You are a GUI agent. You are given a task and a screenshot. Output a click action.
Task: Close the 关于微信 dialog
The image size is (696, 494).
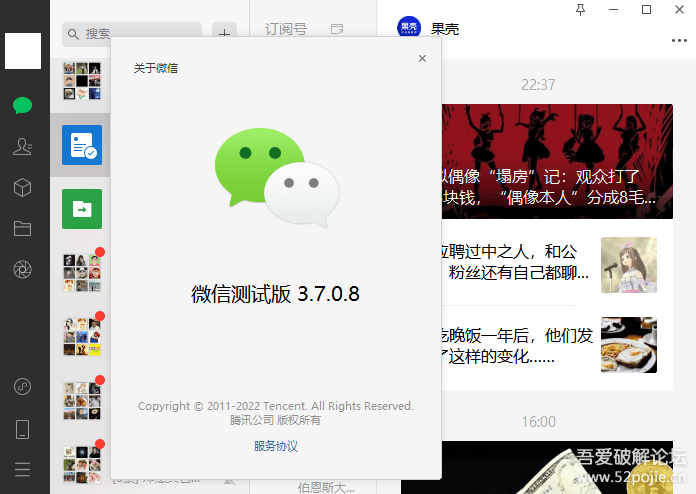coord(423,59)
